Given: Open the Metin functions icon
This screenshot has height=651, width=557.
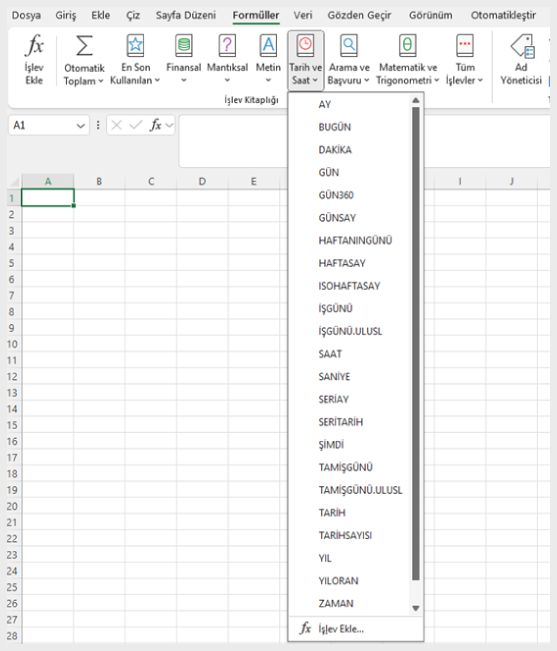Looking at the screenshot, I should coord(268,45).
